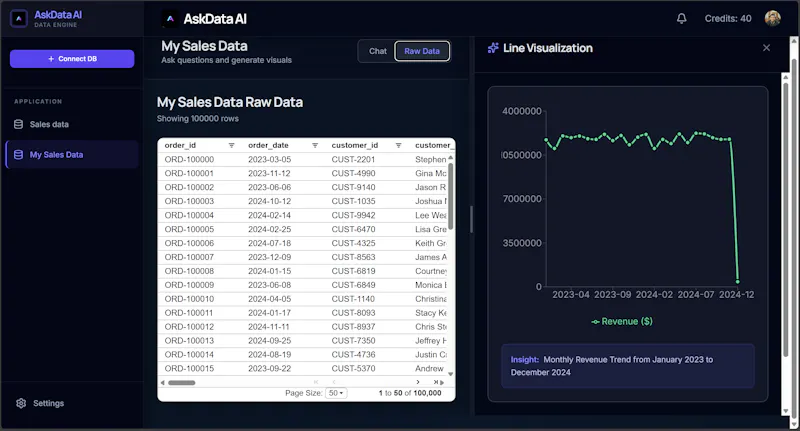Viewport: 800px width, 431px height.
Task: Select date cell 2024-07-18
Action: tap(269, 243)
